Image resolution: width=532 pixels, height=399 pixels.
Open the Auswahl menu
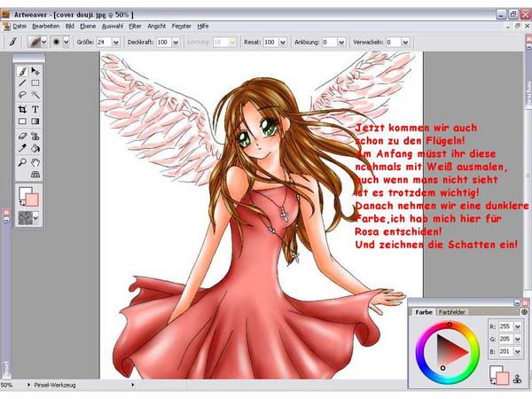coord(113,26)
